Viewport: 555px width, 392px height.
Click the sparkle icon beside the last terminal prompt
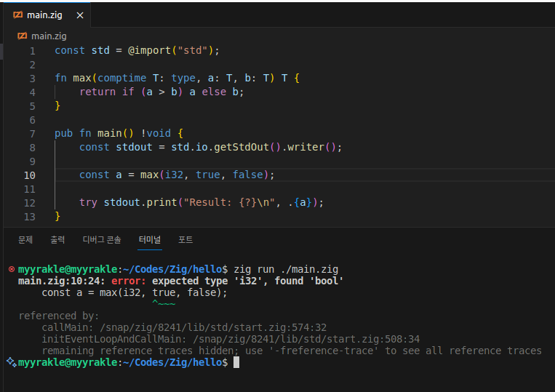[x=11, y=361]
